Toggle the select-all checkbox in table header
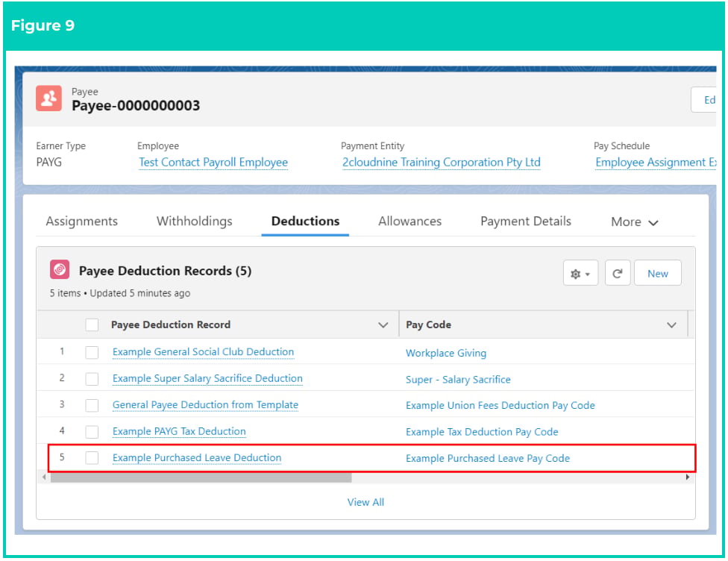The height and width of the screenshot is (561, 728). tap(92, 325)
